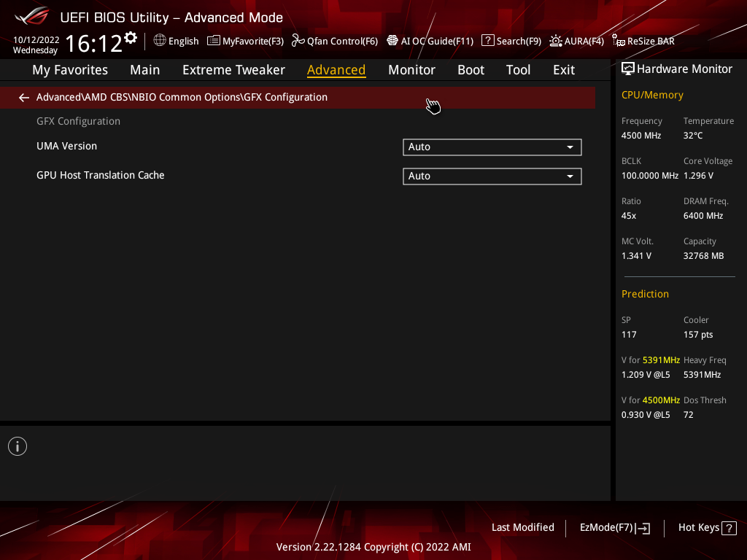
Task: Select the UMA Version label
Action: 66,146
